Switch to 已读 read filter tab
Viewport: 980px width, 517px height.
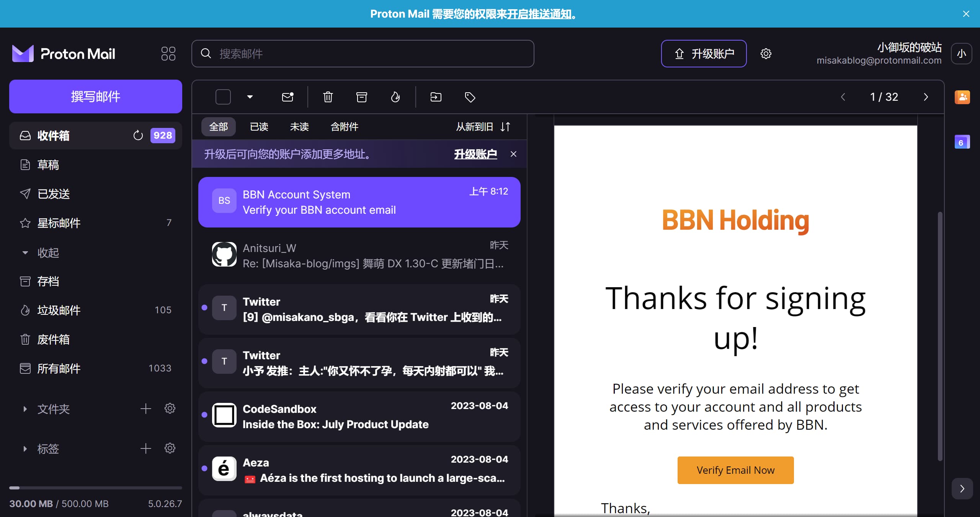pyautogui.click(x=259, y=127)
